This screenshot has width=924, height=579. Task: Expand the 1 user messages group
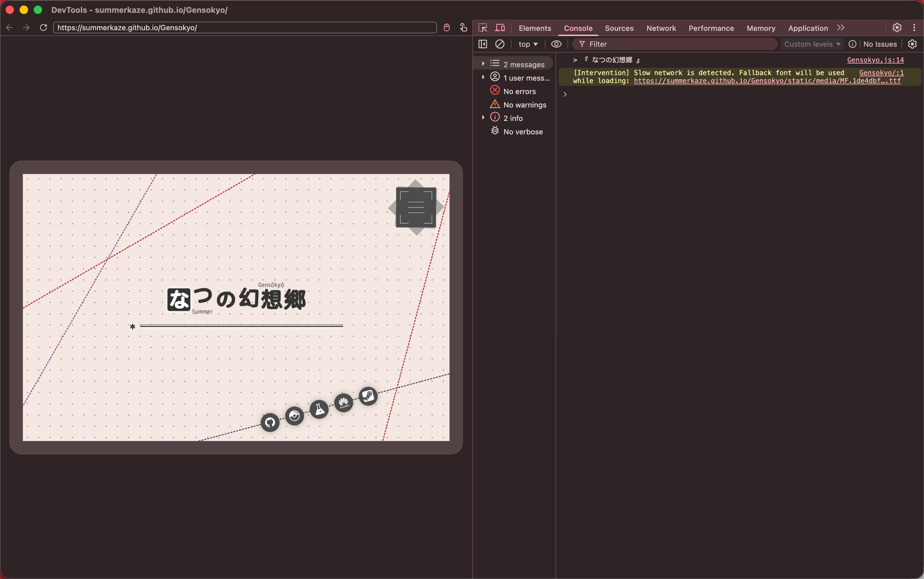point(483,77)
